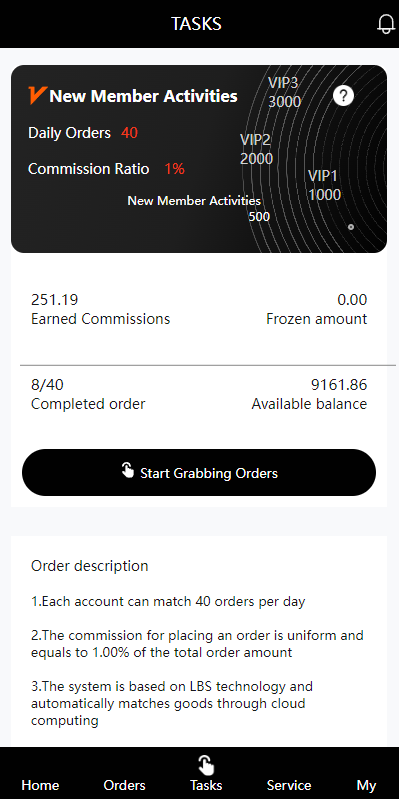Click the orange V logo icon
This screenshot has height=799, width=399.
pyautogui.click(x=38, y=95)
